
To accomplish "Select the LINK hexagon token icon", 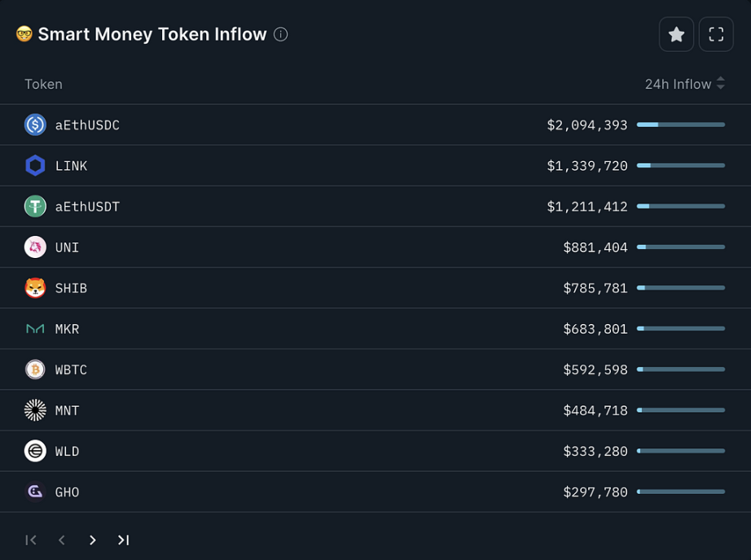I will coord(35,165).
